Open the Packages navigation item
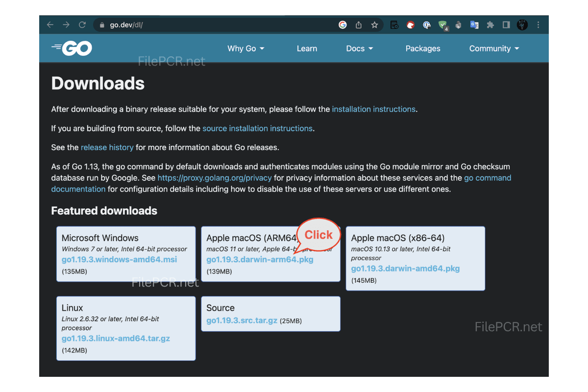Screen dimensions: 588x392 click(423, 49)
